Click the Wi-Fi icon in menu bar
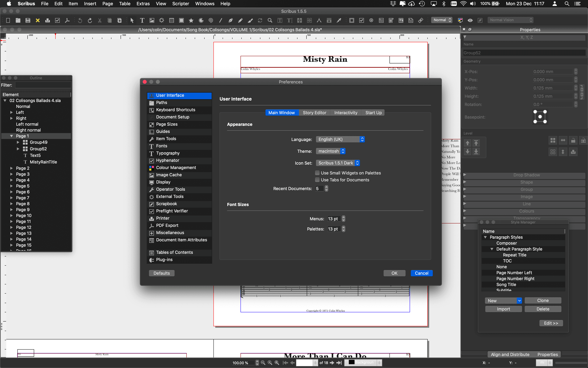Screen dimensions: 588x368 pos(463,4)
